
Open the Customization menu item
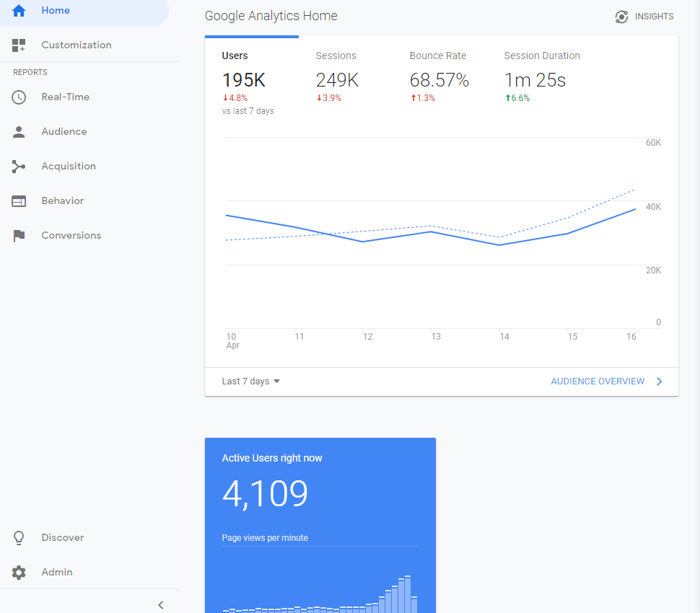[x=89, y=45]
